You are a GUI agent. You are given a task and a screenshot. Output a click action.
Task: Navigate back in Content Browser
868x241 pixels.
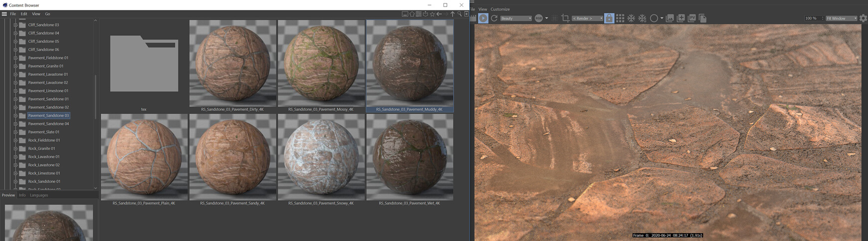pos(439,14)
